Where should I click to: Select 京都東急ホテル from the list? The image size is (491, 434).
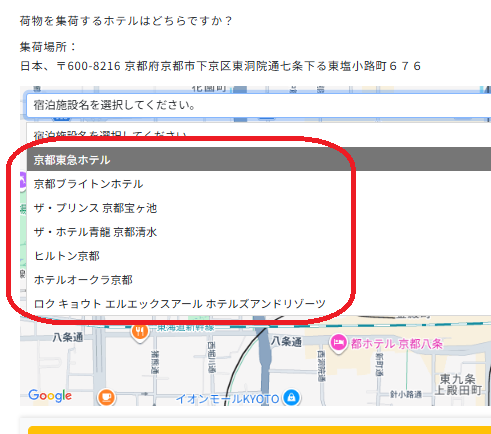click(x=259, y=160)
